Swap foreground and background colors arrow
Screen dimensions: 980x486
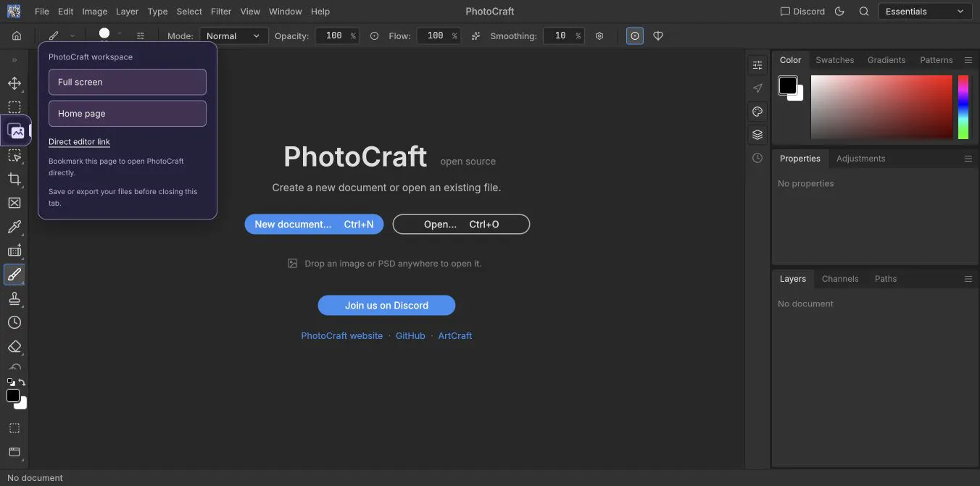22,382
